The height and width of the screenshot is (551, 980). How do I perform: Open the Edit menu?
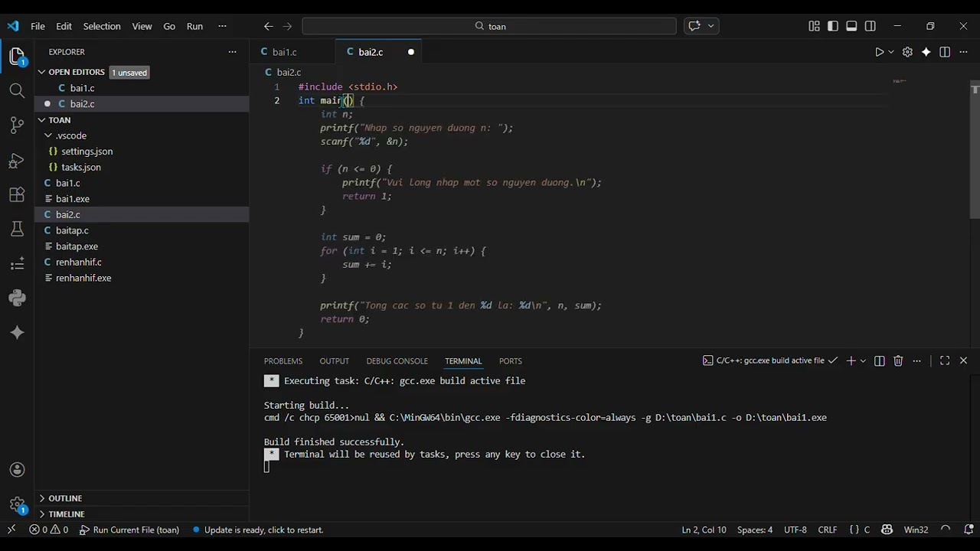click(64, 26)
